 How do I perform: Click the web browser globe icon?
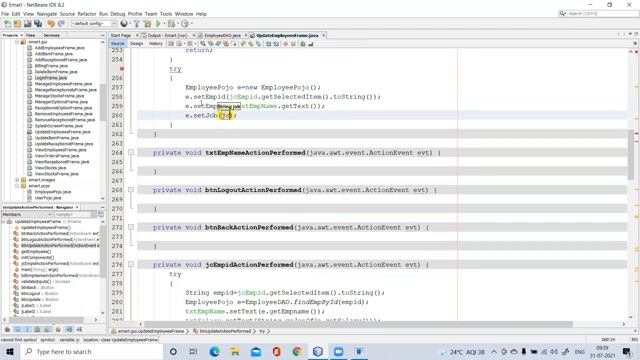point(124,24)
